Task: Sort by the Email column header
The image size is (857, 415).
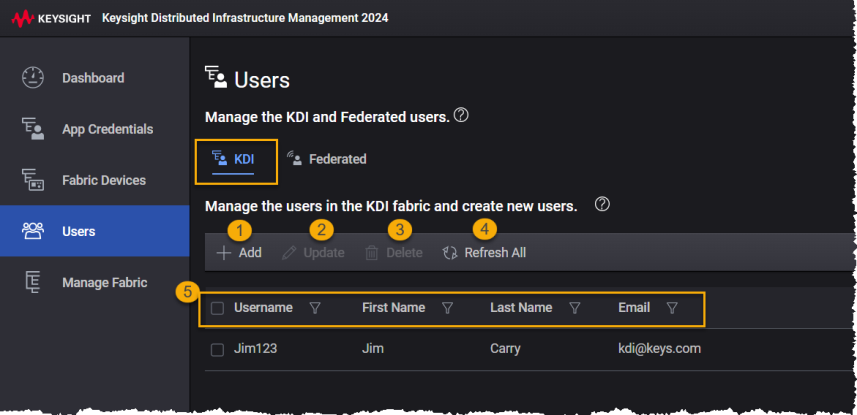Action: click(x=634, y=308)
